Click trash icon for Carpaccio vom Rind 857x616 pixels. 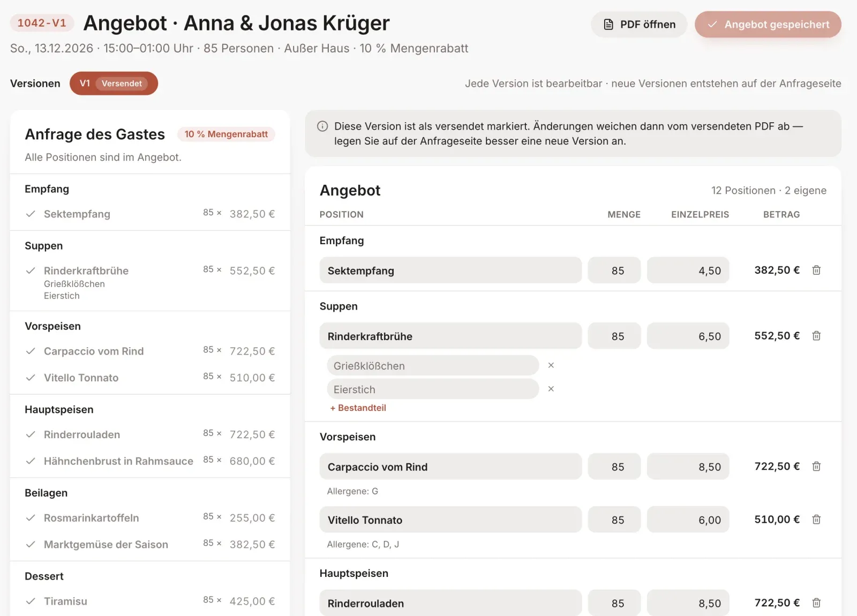click(x=816, y=467)
